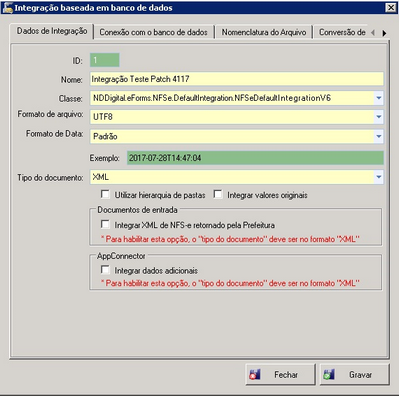Click the Tipo do documento label

tap(50, 178)
